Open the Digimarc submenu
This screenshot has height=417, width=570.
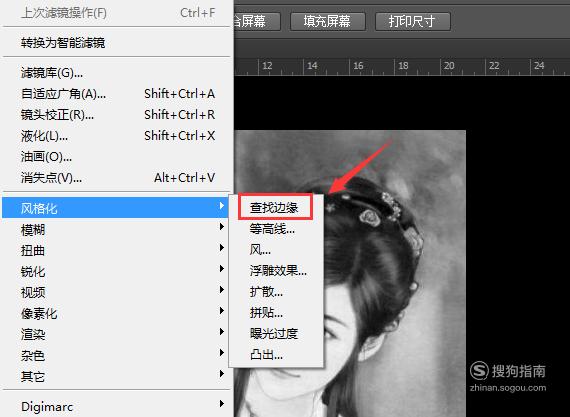pyautogui.click(x=116, y=406)
